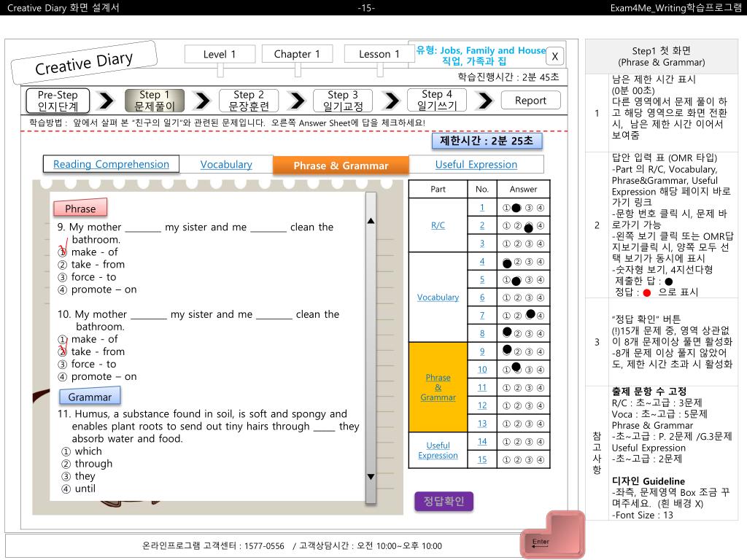Open Useful Expression part link in answer sheet

coord(438,450)
